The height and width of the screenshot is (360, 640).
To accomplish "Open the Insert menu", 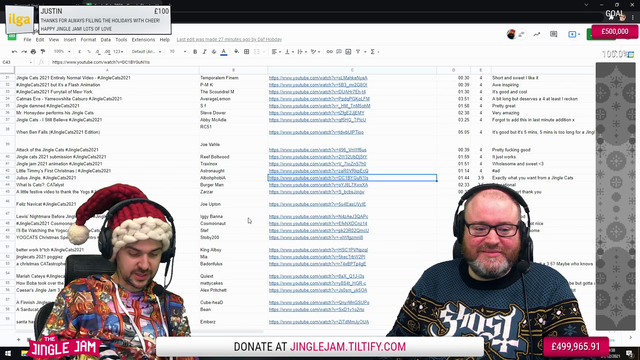I will tap(70, 40).
